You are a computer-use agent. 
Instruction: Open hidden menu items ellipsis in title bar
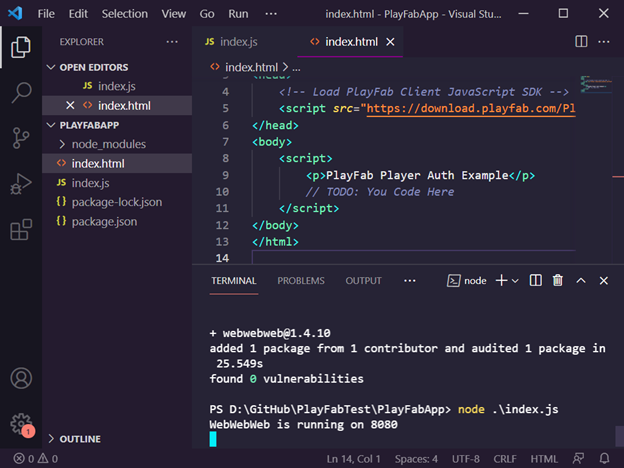[271, 14]
